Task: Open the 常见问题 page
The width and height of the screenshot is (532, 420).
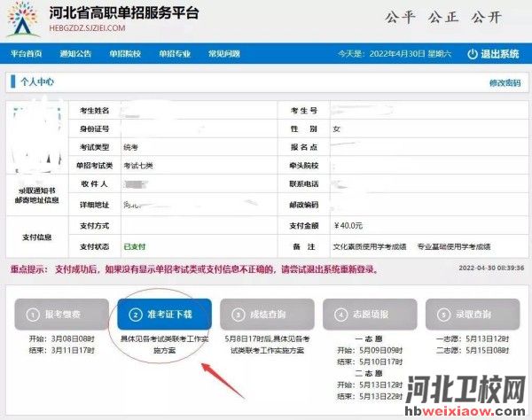Action: point(223,54)
